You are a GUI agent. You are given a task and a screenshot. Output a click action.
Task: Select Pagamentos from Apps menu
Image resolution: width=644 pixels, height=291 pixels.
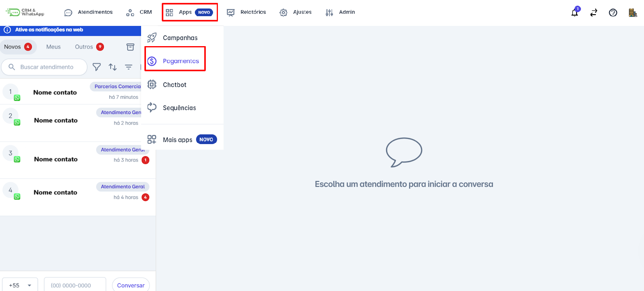coord(181,61)
